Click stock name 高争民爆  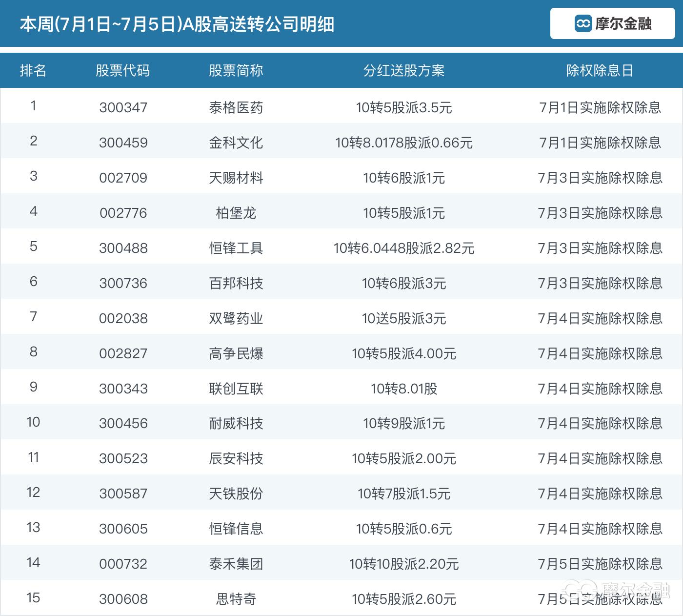tap(236, 353)
